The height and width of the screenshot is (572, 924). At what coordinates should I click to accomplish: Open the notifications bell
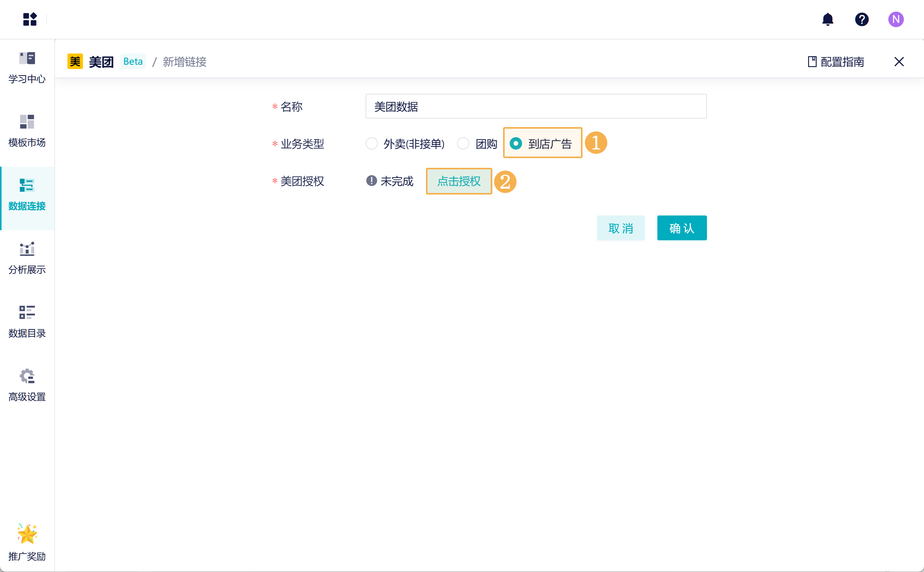tap(827, 19)
